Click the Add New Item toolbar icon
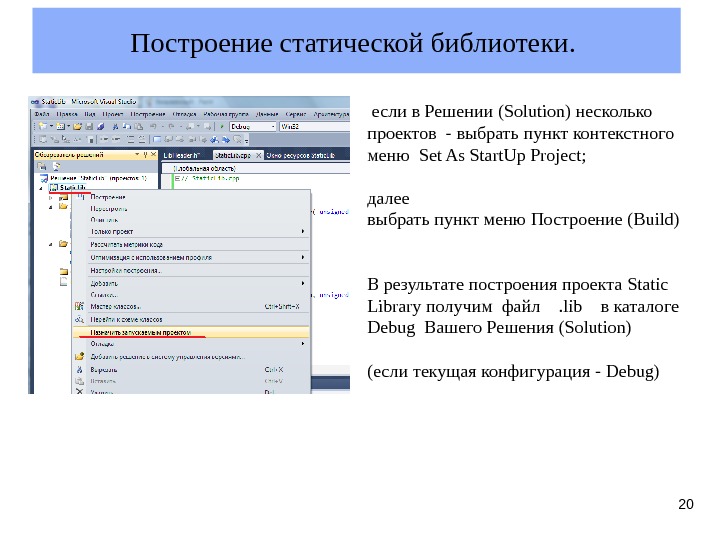Viewport: 720px width, 540px height. pos(60,126)
